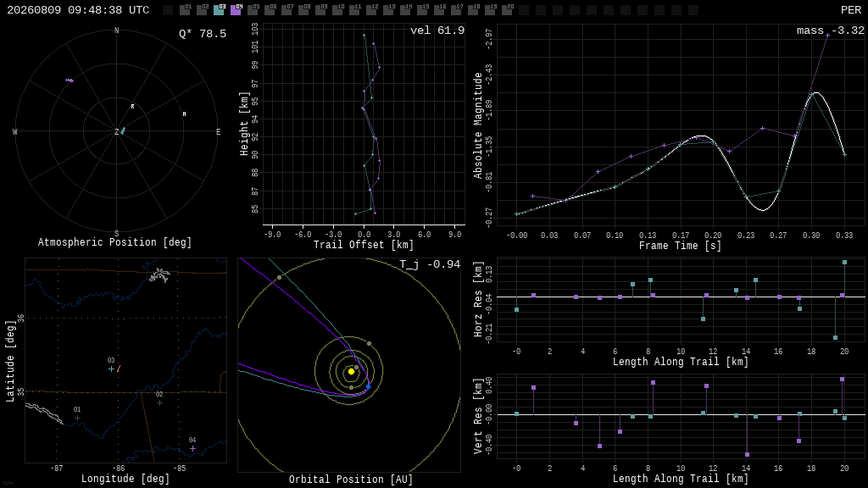The width and height of the screenshot is (868, 488).
Task: Click the purple meteor track on sky plot
Action: coord(70,80)
